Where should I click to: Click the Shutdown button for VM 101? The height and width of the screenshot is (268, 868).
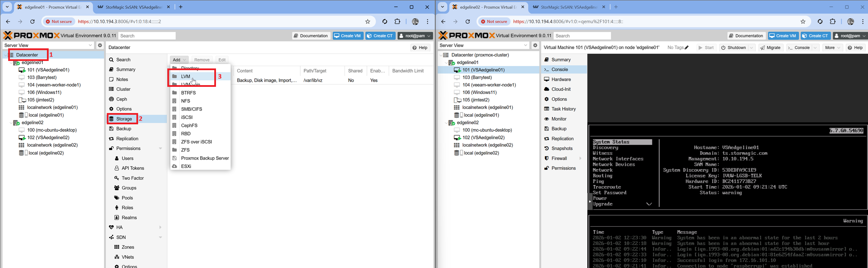[x=733, y=48]
